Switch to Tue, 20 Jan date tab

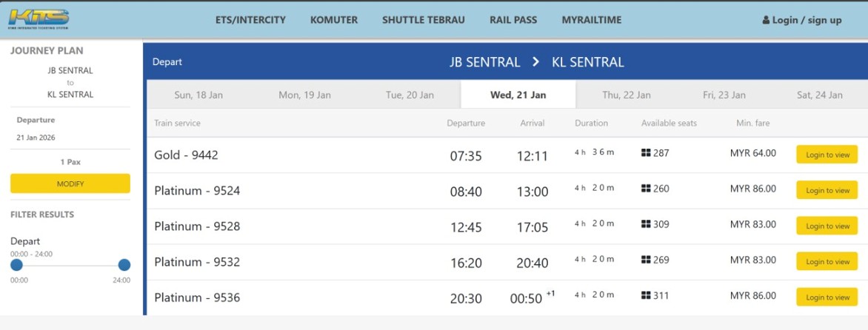click(410, 95)
